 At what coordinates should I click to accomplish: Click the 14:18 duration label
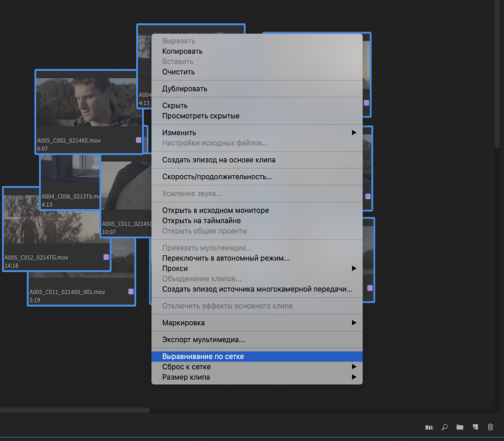coord(12,266)
